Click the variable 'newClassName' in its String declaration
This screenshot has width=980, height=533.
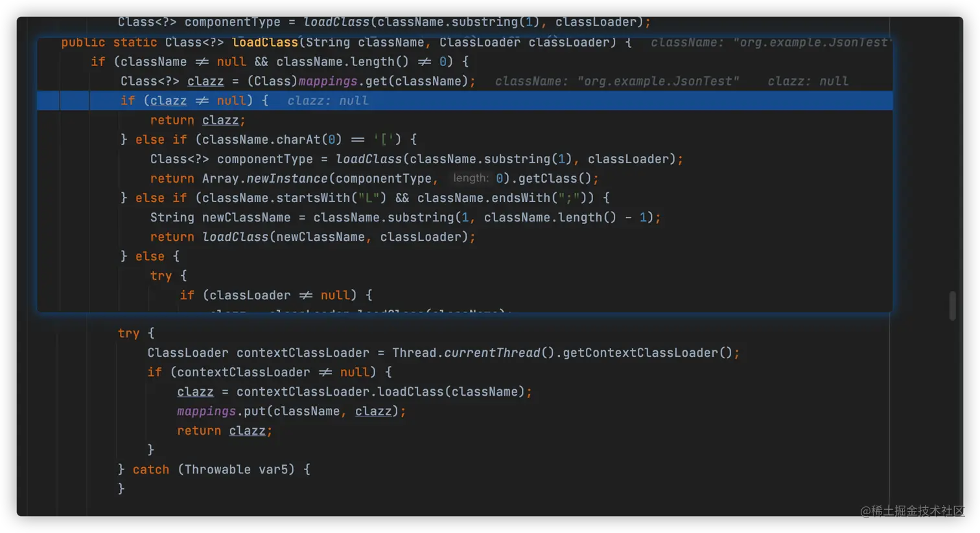click(x=246, y=217)
